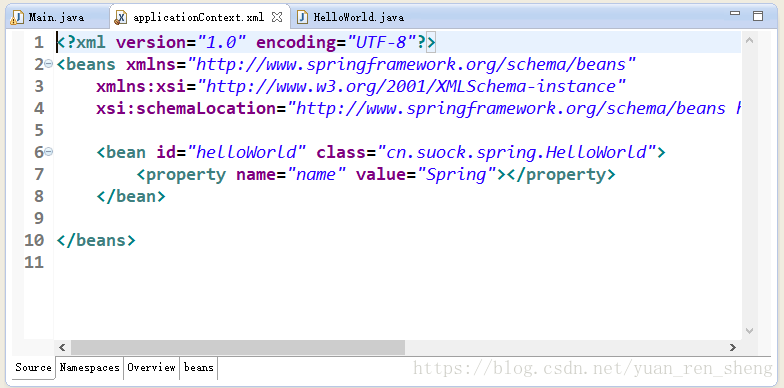Click the closing </bean> tag on line 8
Viewport: 784px width, 388px height.
[130, 196]
